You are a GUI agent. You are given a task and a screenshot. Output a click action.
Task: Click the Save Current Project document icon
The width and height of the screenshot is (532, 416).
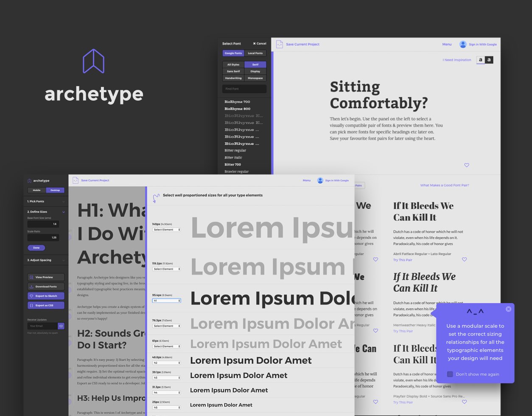click(280, 44)
